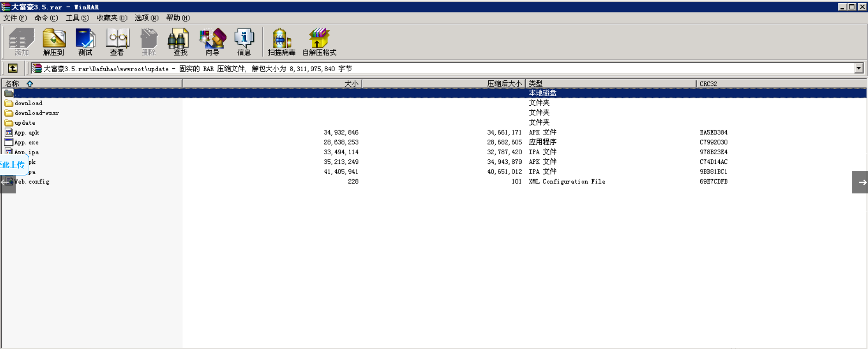The image size is (868, 349).
Task: Open the 工具(S) menu
Action: coord(77,18)
